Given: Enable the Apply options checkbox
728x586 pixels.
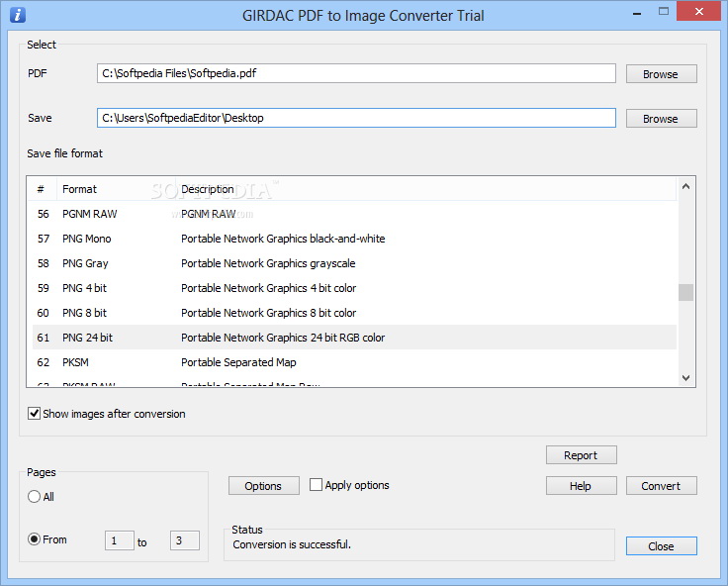Looking at the screenshot, I should point(316,485).
